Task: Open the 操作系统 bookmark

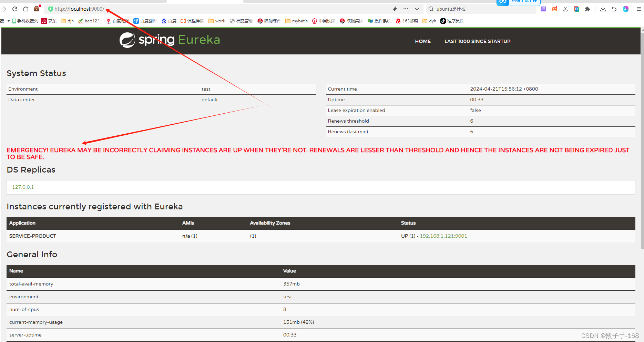Action: point(379,21)
